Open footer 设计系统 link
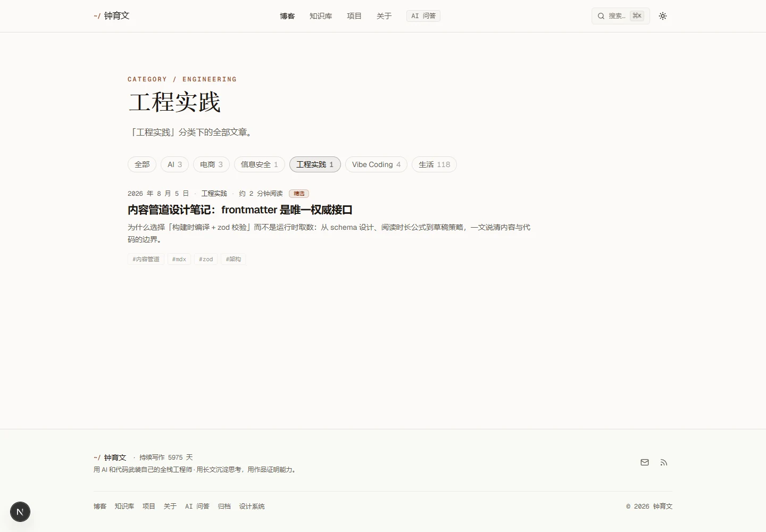The width and height of the screenshot is (766, 532). tap(252, 506)
